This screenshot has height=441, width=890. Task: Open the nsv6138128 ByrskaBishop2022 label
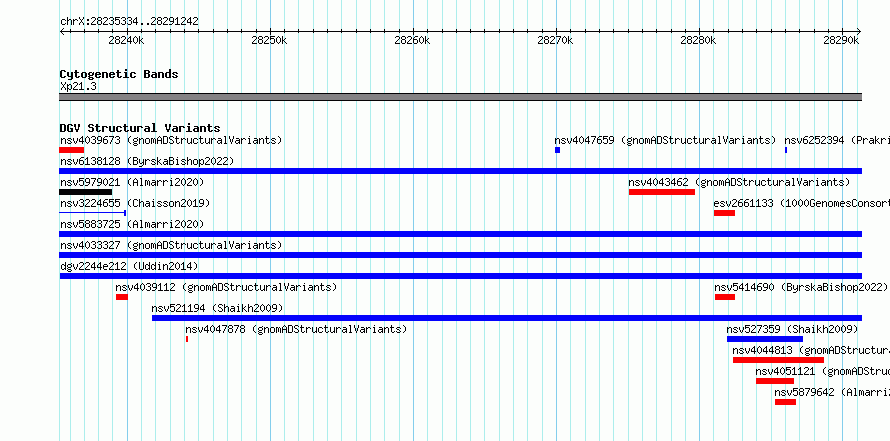point(147,161)
